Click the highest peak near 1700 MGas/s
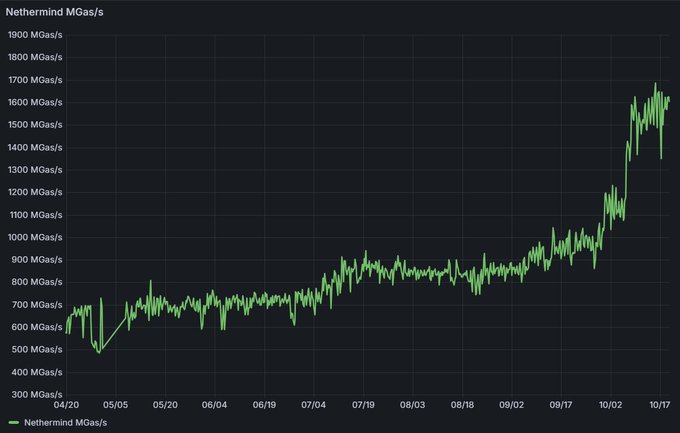 coord(655,83)
